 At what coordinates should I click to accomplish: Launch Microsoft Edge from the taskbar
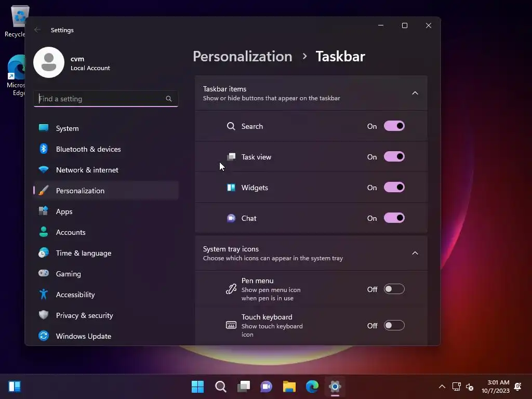312,387
